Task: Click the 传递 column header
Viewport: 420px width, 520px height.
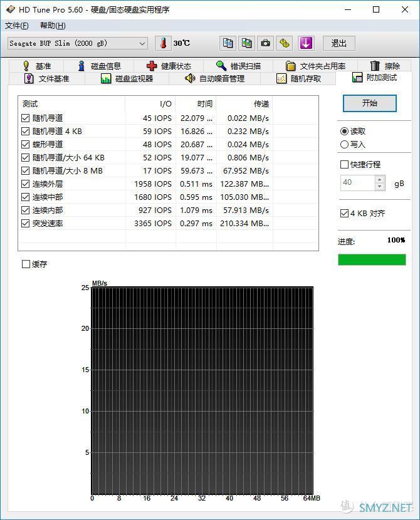Action: (x=244, y=104)
